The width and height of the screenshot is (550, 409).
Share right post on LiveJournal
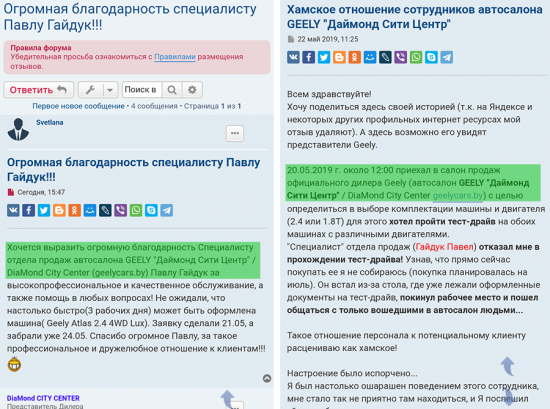385,57
